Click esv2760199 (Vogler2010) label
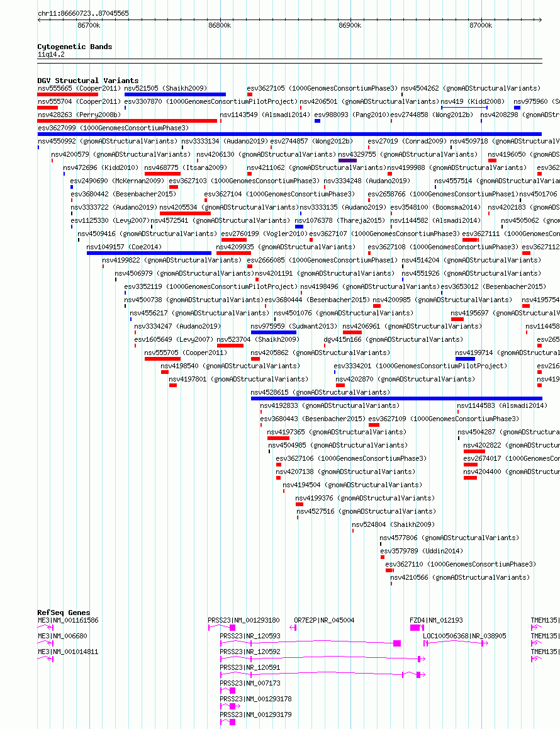The height and width of the screenshot is (729, 560). (x=264, y=234)
